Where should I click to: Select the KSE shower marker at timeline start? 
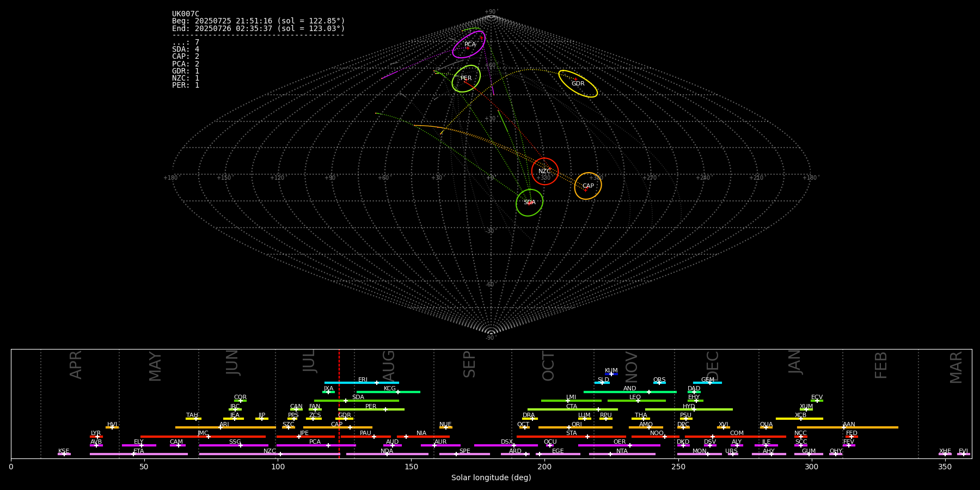click(x=64, y=454)
